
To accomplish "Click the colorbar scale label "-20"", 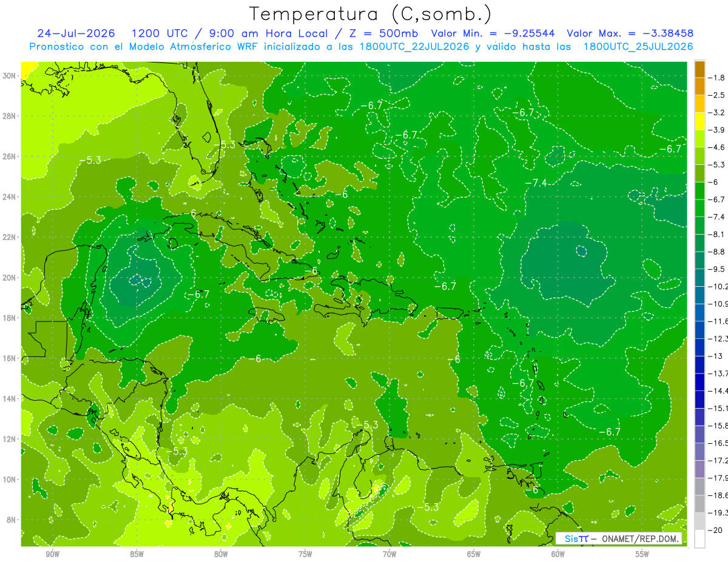I will 715,530.
